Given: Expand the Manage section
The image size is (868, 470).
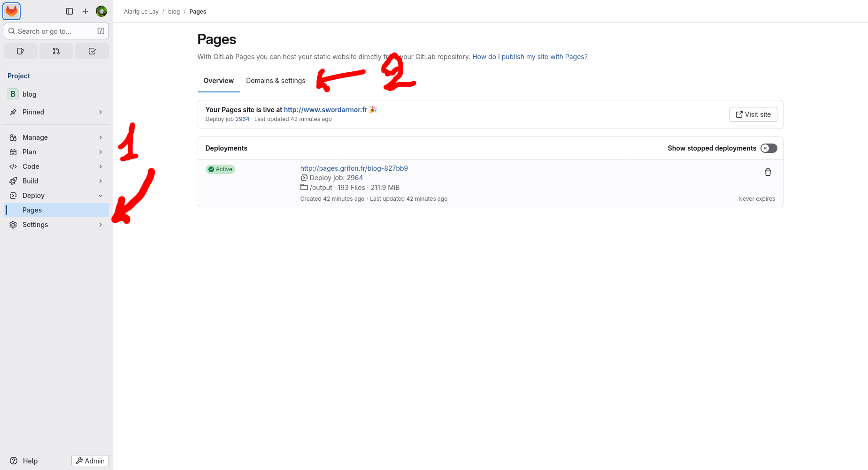Looking at the screenshot, I should point(56,137).
